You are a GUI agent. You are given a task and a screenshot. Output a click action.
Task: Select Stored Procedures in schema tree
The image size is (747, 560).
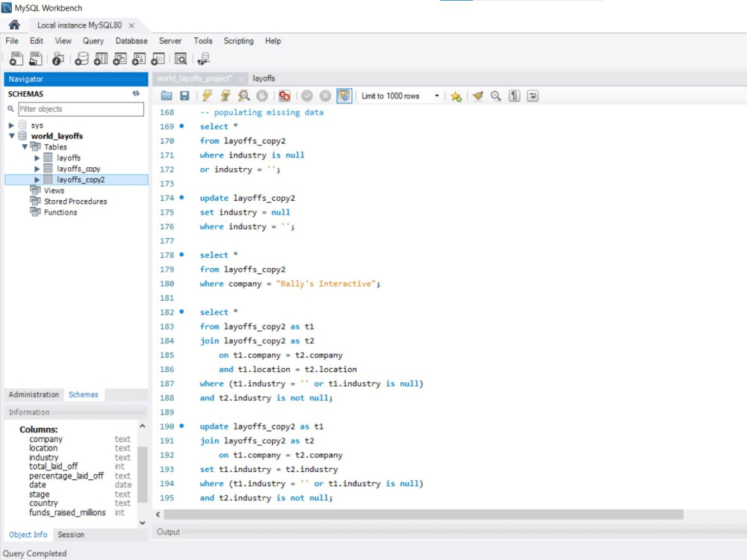(x=75, y=202)
